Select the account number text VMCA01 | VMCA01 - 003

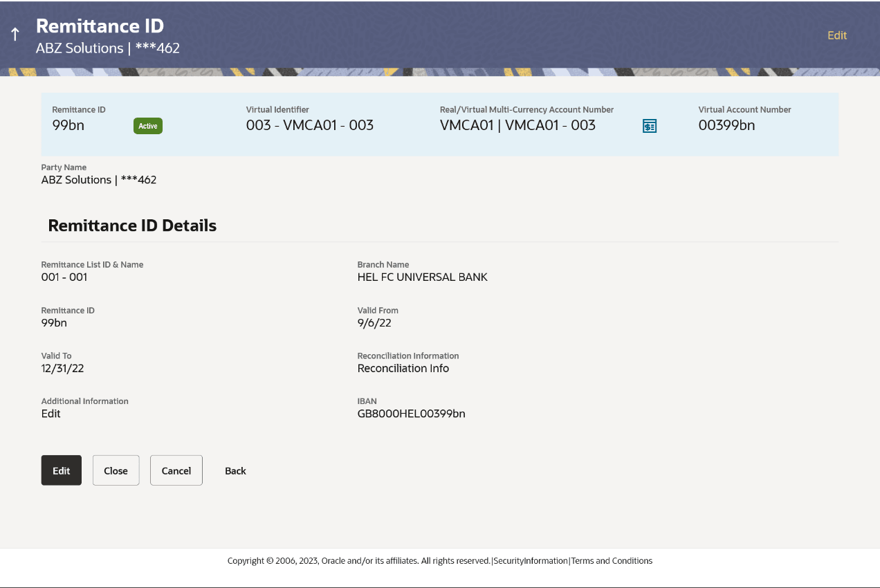click(x=517, y=125)
